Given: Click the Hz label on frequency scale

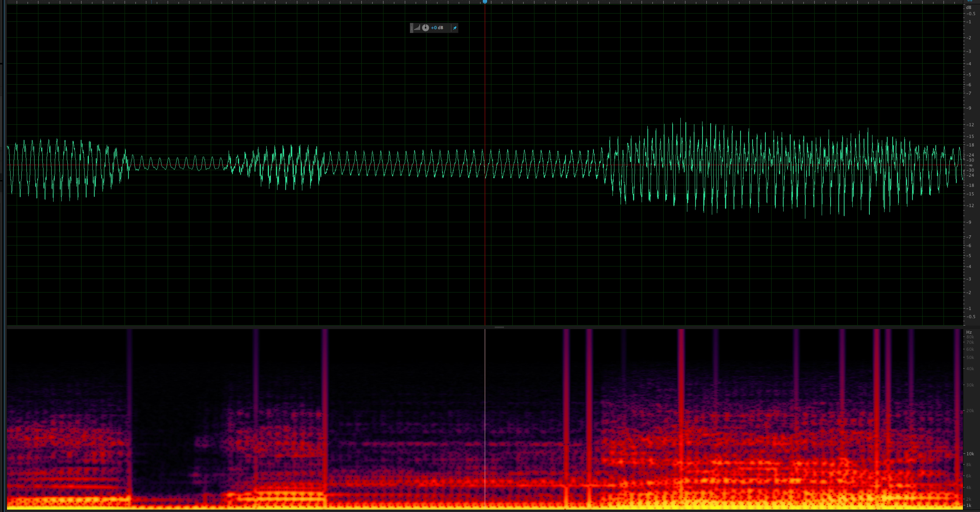Looking at the screenshot, I should (969, 332).
